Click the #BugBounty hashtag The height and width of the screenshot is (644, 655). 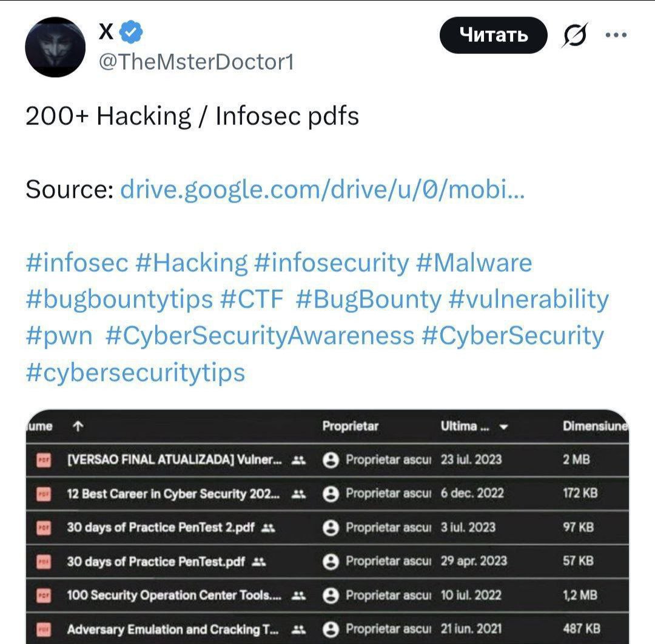(x=369, y=300)
